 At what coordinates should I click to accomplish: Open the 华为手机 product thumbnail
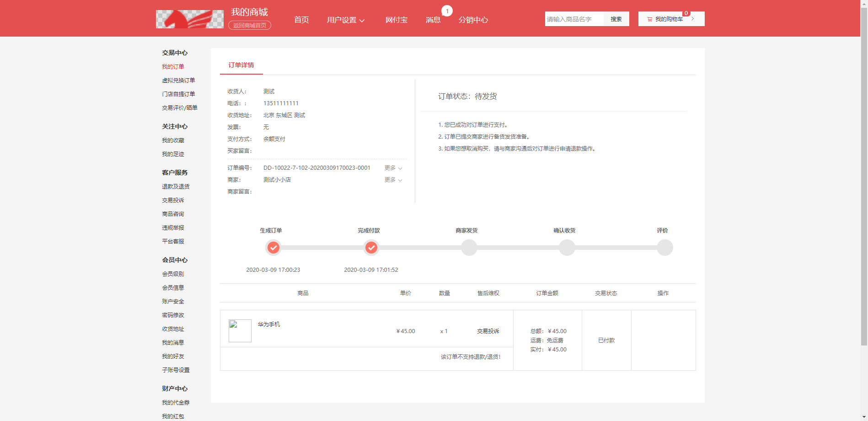(x=240, y=331)
